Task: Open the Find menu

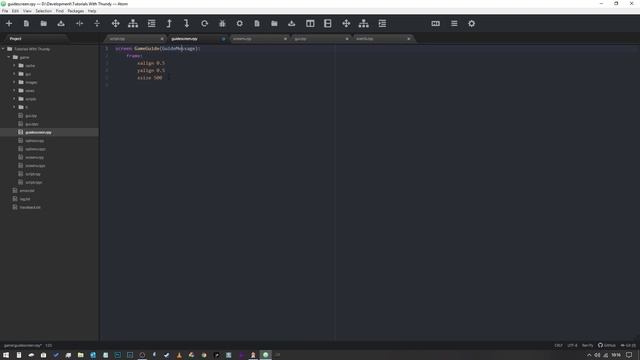Action: coord(60,11)
